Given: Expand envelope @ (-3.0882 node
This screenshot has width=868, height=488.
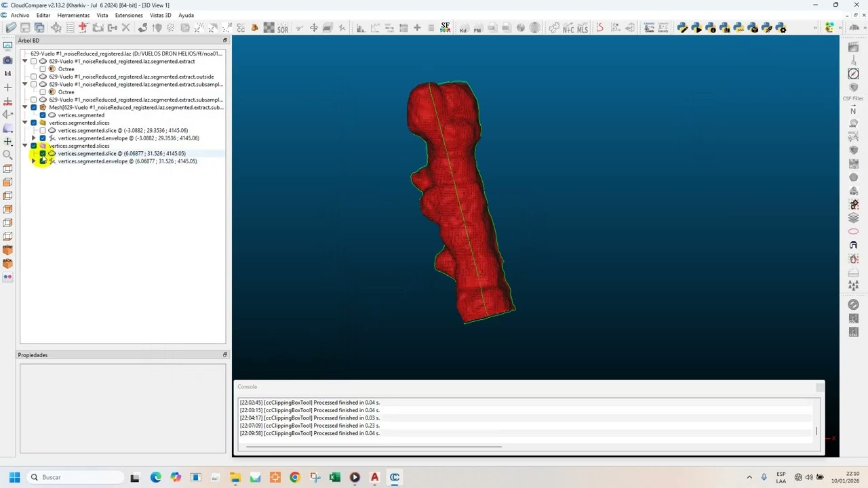Looking at the screenshot, I should pos(34,138).
